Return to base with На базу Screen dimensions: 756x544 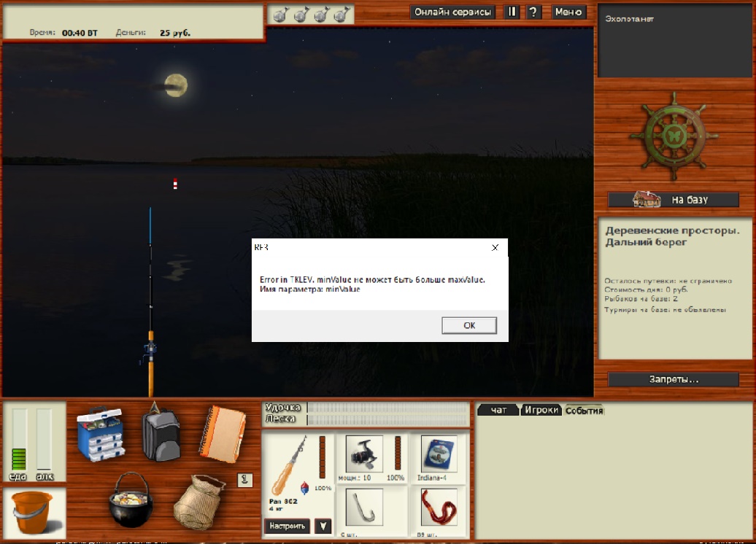pos(674,200)
